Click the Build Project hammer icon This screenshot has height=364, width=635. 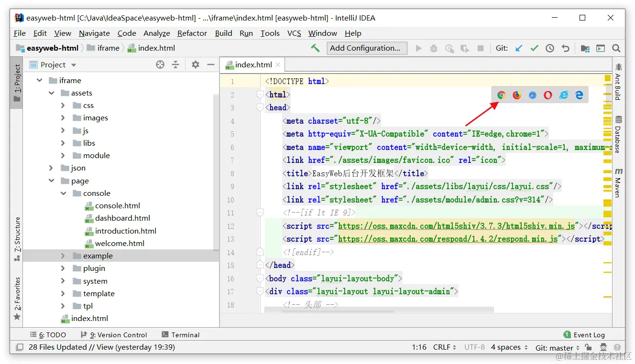tap(315, 48)
